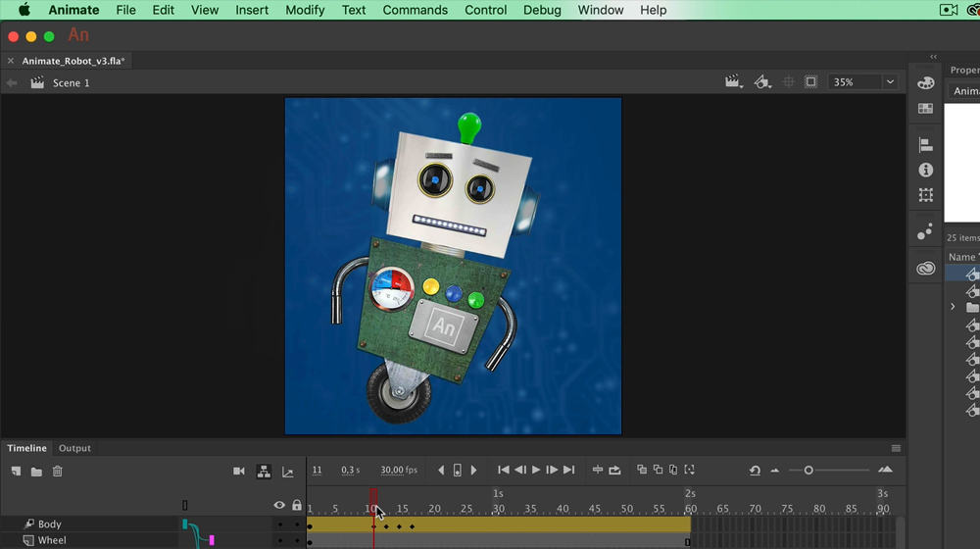Collapse right panel dock arrows
The image size is (980, 549).
point(933,57)
